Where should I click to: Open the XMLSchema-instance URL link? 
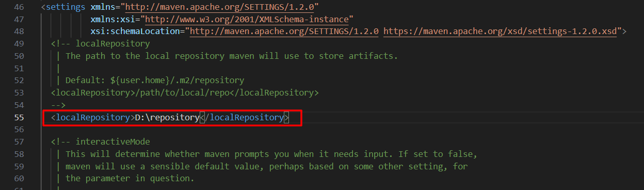pos(247,20)
